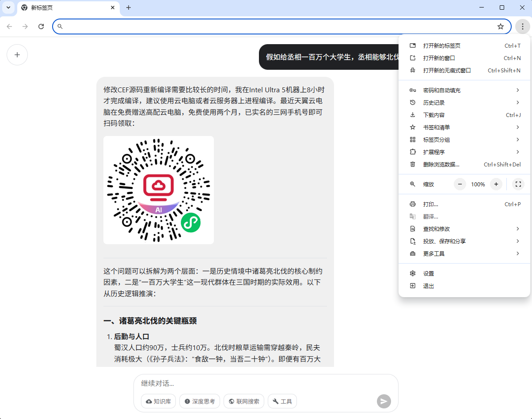This screenshot has height=419, width=532.
Task: Select 删除浏览数据... menu entry
Action: coord(464,164)
